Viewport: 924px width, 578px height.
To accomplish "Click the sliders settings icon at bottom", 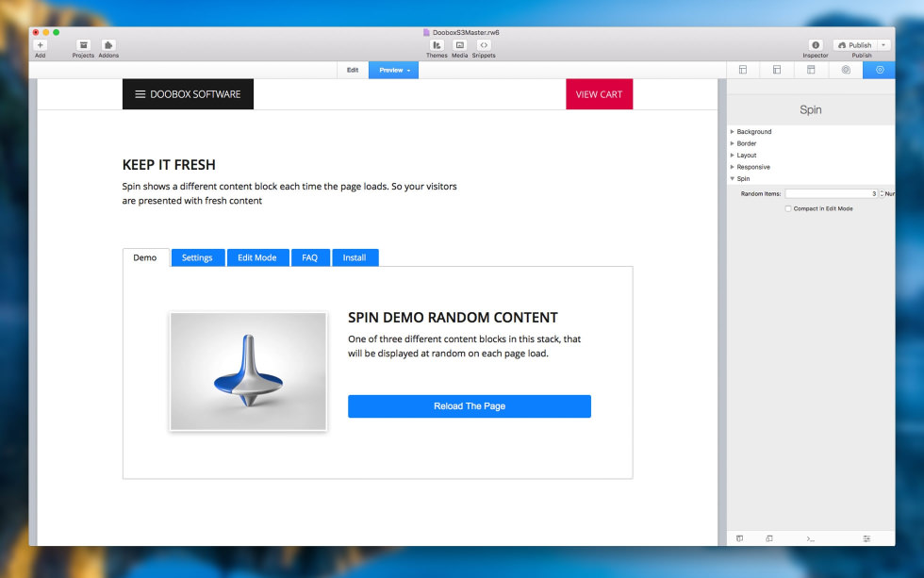I will (866, 538).
